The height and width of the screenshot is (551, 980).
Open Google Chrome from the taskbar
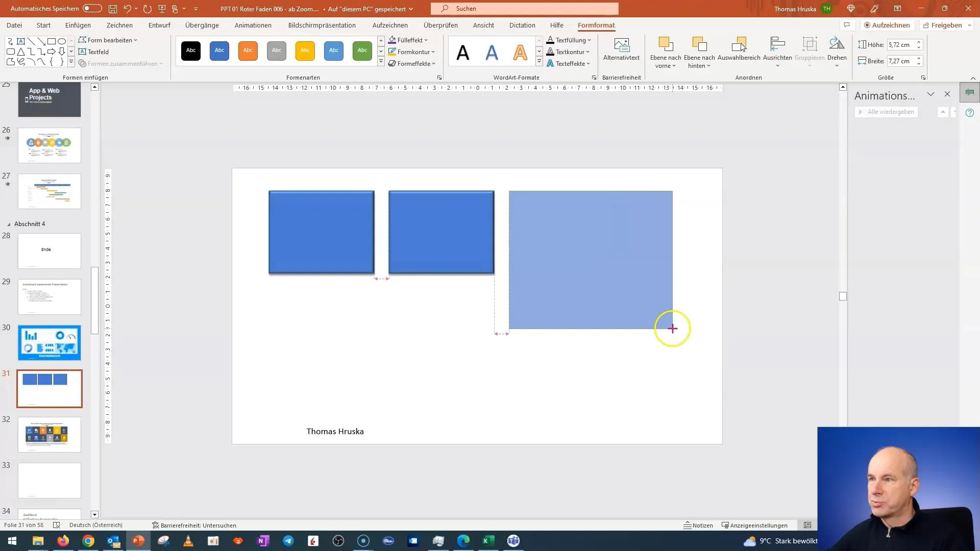pos(88,541)
